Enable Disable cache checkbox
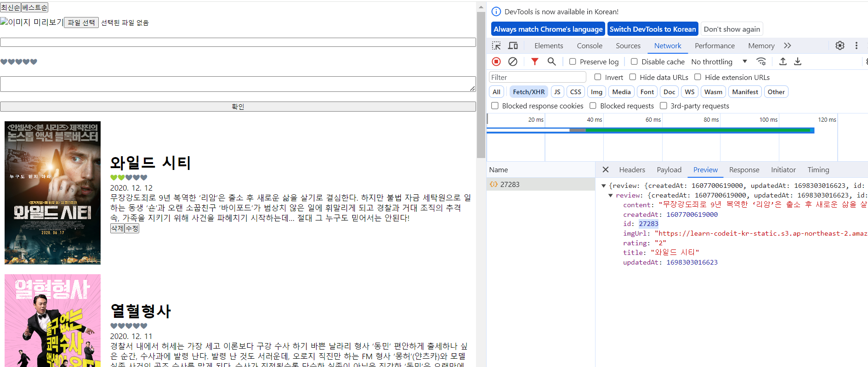868x367 pixels. 634,62
